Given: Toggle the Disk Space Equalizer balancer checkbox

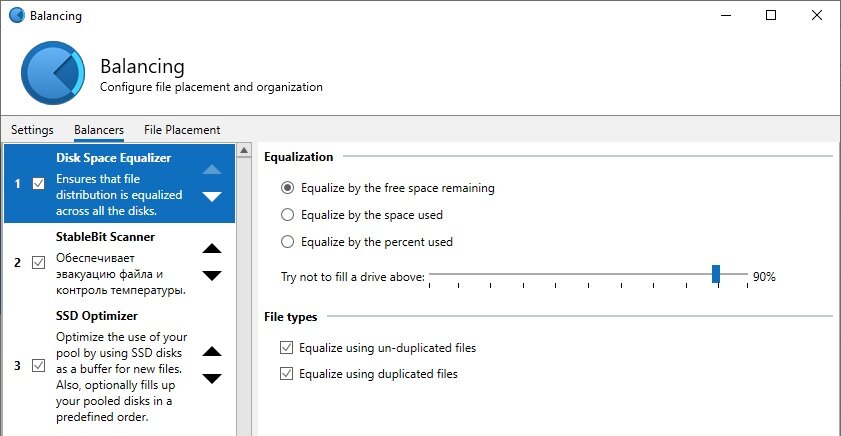Looking at the screenshot, I should point(39,183).
